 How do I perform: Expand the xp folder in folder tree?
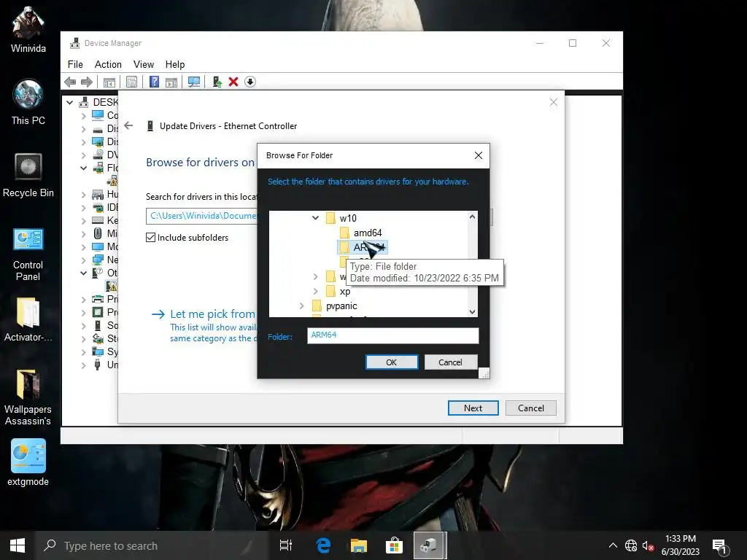[x=315, y=292]
